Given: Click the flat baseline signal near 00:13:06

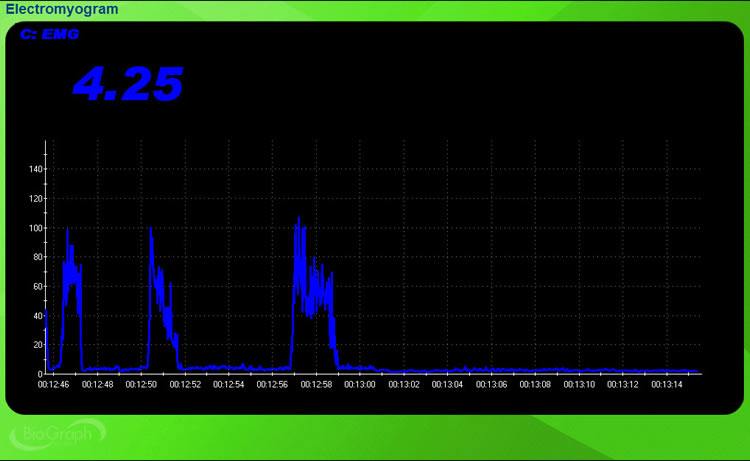Looking at the screenshot, I should 492,371.
